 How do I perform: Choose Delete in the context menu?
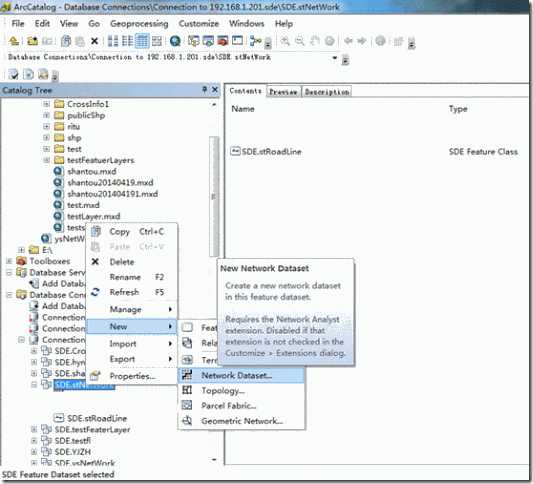(132, 262)
